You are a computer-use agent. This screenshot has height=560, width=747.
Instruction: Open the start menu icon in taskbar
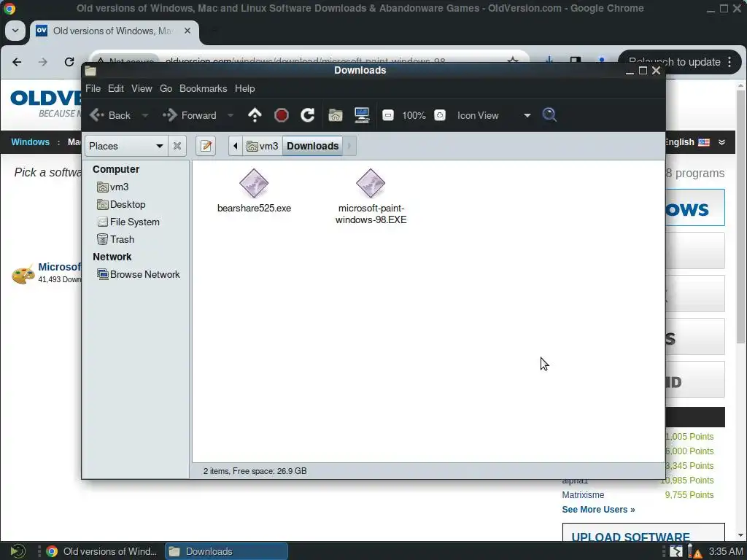[18, 551]
